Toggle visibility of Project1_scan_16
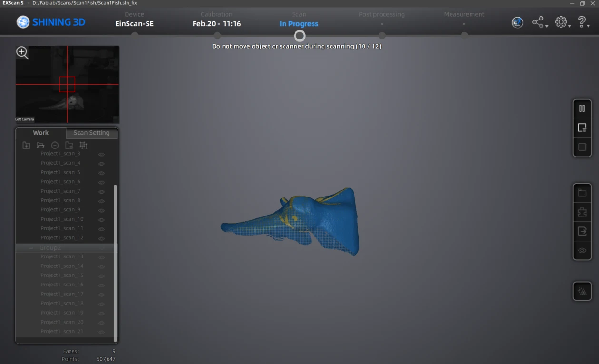 point(101,285)
